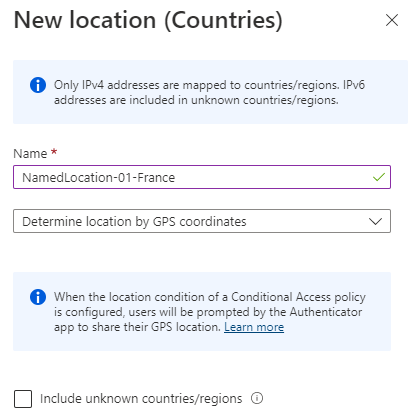Click the Include unknown countries/regions label text
Image resolution: width=410 pixels, height=416 pixels.
click(x=141, y=399)
